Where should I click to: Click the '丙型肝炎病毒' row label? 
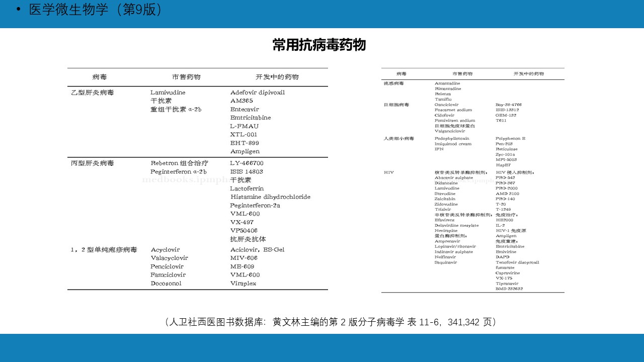[93, 163]
